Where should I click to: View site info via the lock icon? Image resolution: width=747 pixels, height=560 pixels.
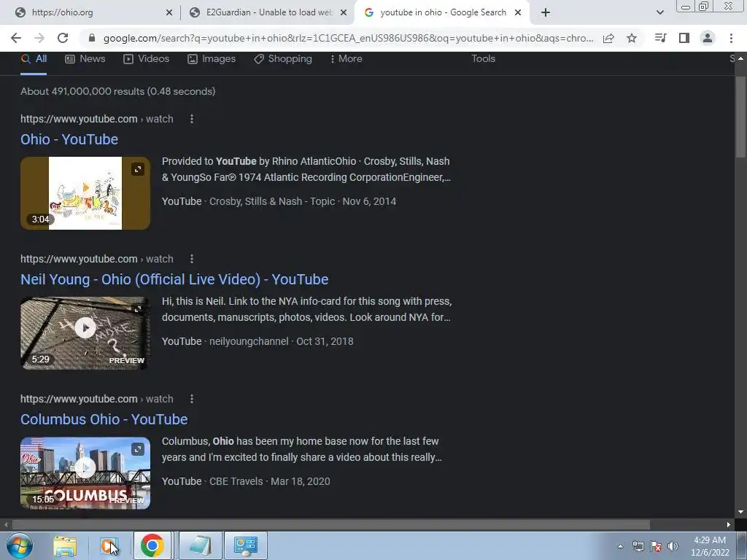coord(92,38)
